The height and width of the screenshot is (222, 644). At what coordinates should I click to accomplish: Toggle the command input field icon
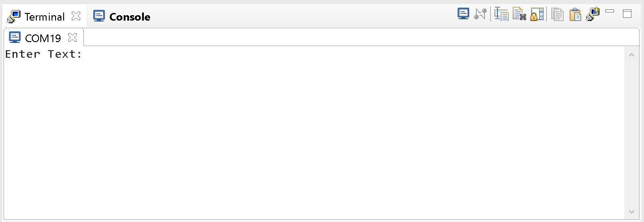coord(501,14)
